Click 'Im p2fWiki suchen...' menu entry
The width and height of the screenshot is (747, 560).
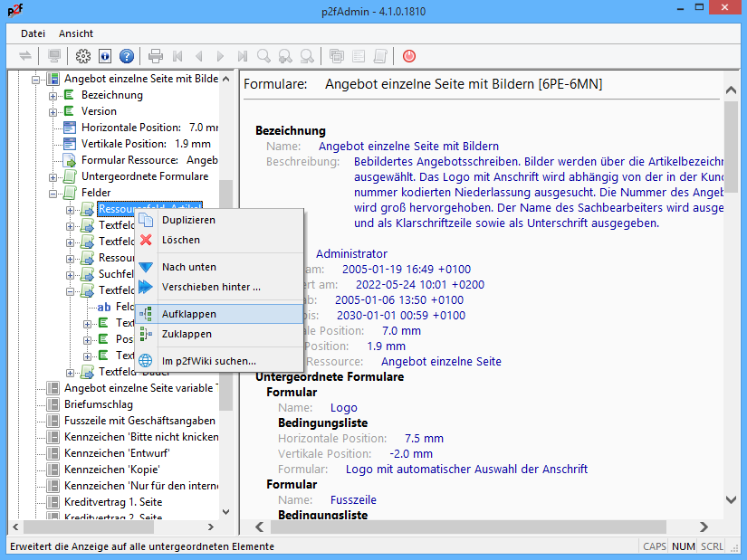click(208, 360)
